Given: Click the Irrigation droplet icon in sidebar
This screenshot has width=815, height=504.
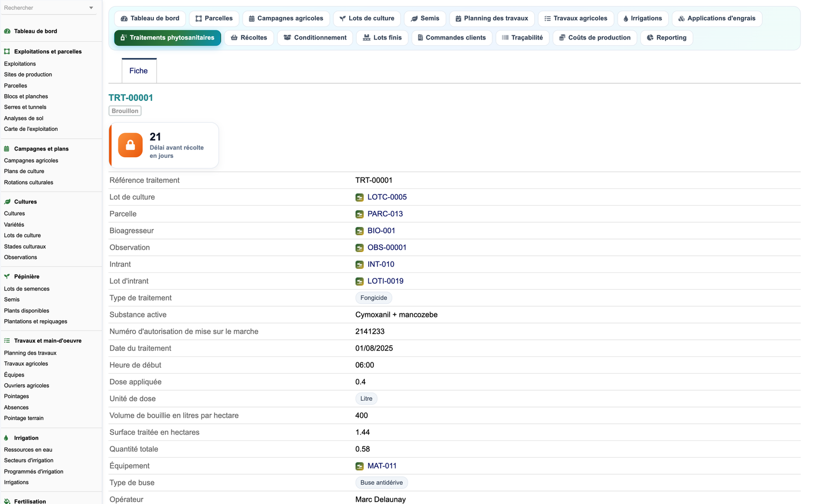Looking at the screenshot, I should [6, 438].
